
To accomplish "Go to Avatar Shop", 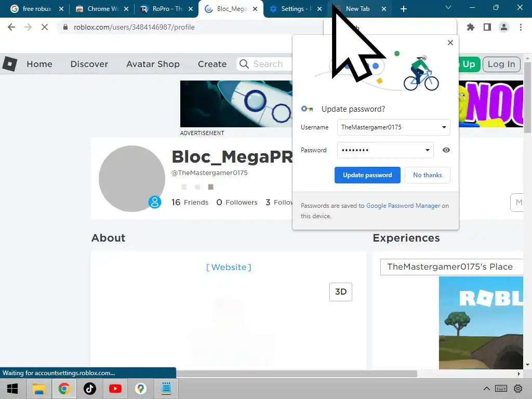I will (153, 64).
